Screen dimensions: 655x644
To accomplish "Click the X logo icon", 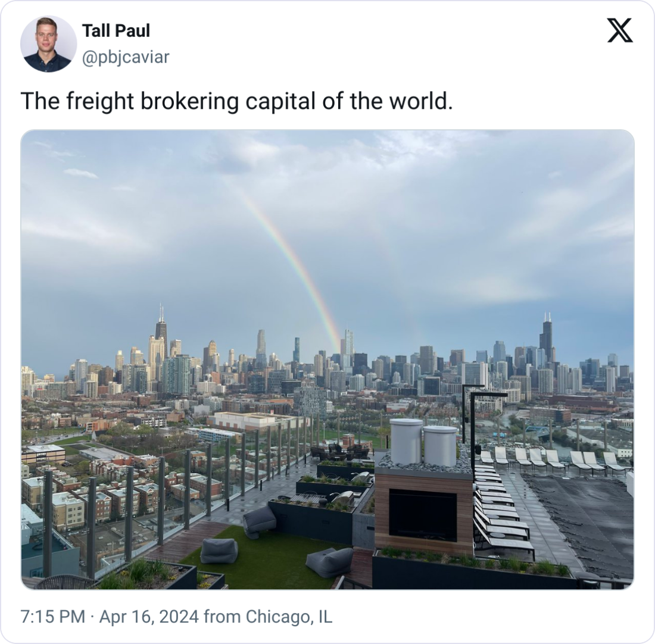I will click(x=620, y=30).
